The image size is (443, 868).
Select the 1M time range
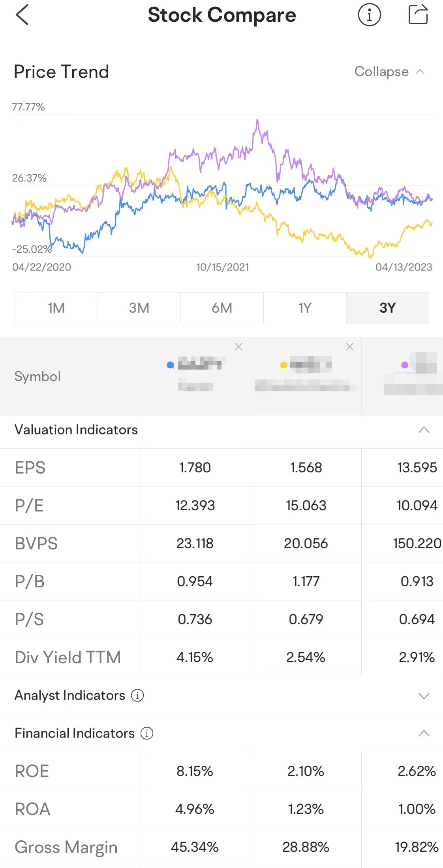tap(56, 308)
